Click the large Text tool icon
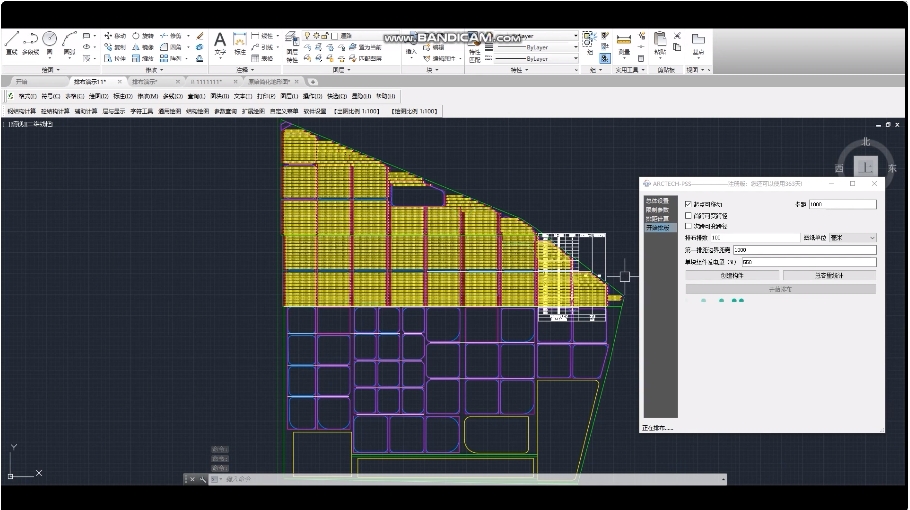Screen dimensions: 910x510 (x=220, y=40)
